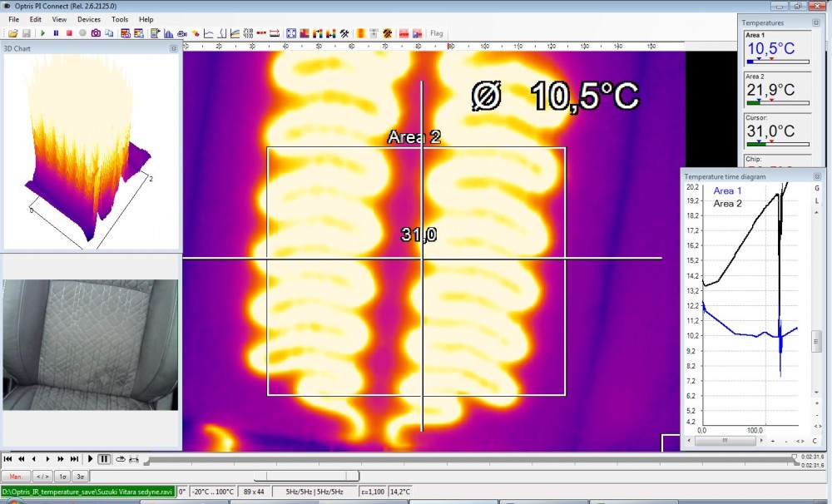Click the grid-with-arrows icon left of the red-dashes icon
The width and height of the screenshot is (832, 504).
[248, 33]
